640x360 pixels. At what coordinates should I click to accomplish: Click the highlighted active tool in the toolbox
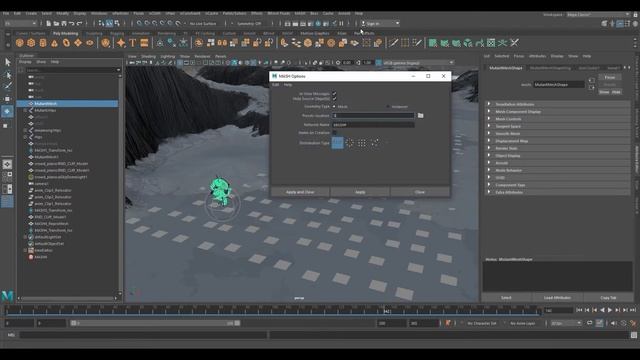coord(7,111)
